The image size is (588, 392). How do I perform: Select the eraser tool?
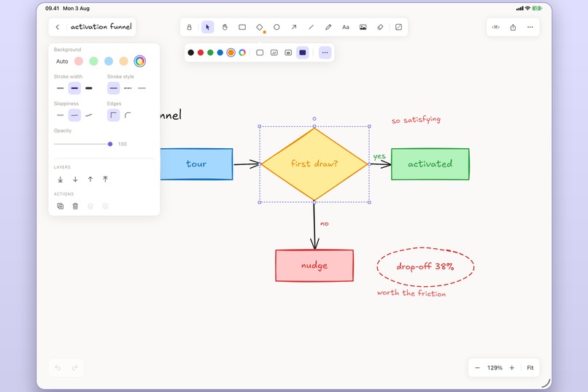(x=380, y=27)
